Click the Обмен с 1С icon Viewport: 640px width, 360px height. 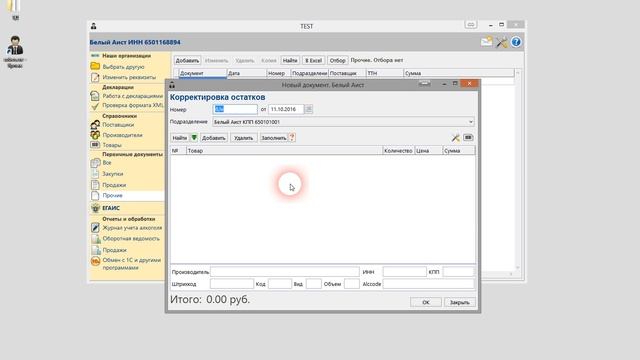click(95, 261)
